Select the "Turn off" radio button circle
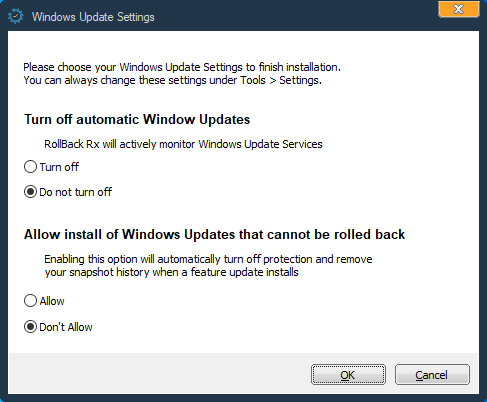Viewport: 487px width, 402px height. 30,167
